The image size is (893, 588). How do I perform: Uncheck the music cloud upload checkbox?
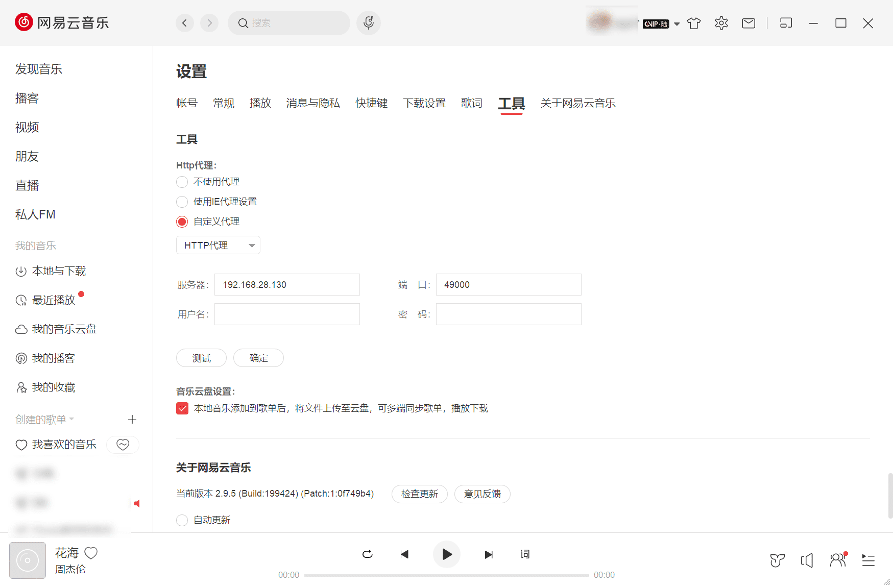pyautogui.click(x=182, y=408)
